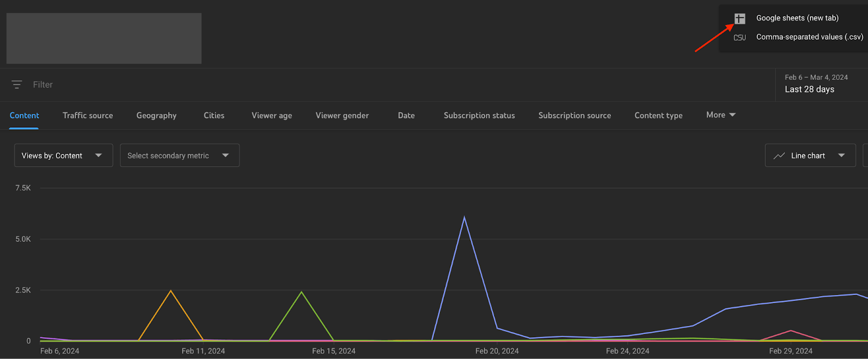The height and width of the screenshot is (359, 868).
Task: Expand the Views by: Content dropdown
Action: click(63, 156)
